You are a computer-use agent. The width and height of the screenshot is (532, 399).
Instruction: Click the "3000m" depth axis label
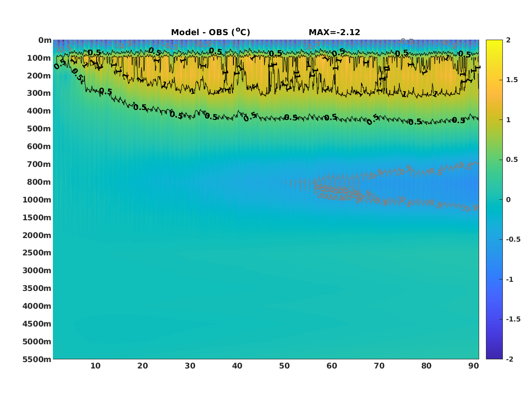[x=37, y=270]
